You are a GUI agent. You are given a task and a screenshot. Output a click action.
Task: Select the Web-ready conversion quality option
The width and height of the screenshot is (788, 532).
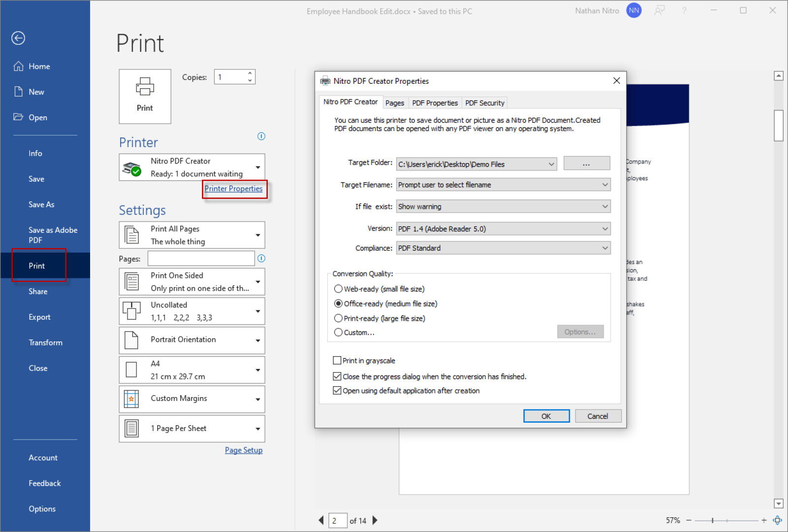(338, 289)
